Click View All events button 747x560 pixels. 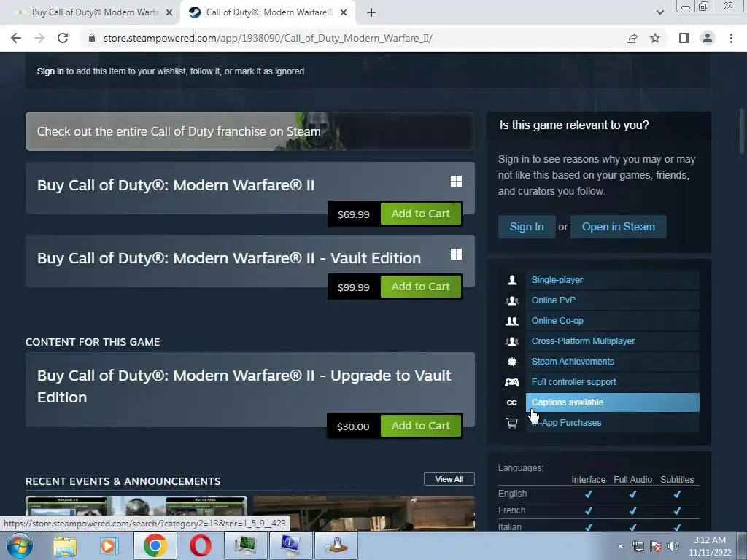pos(449,479)
